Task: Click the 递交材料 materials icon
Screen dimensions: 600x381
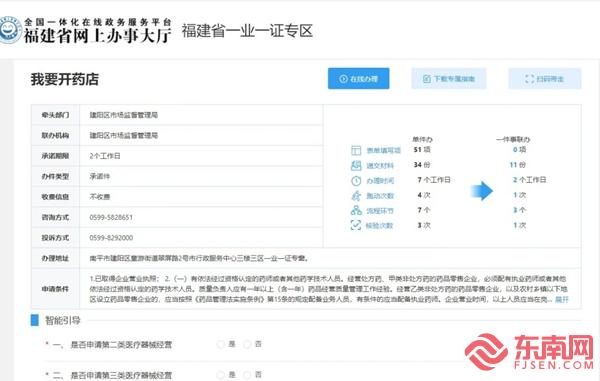Action: click(356, 165)
